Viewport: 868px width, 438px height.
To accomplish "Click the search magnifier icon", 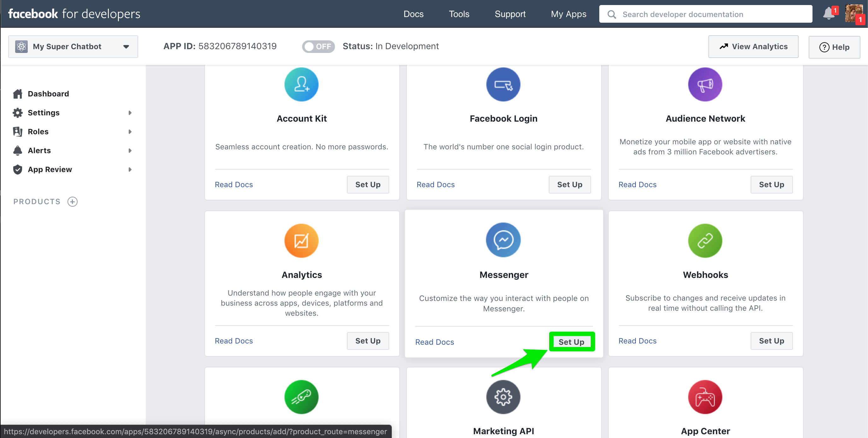I will pyautogui.click(x=612, y=14).
